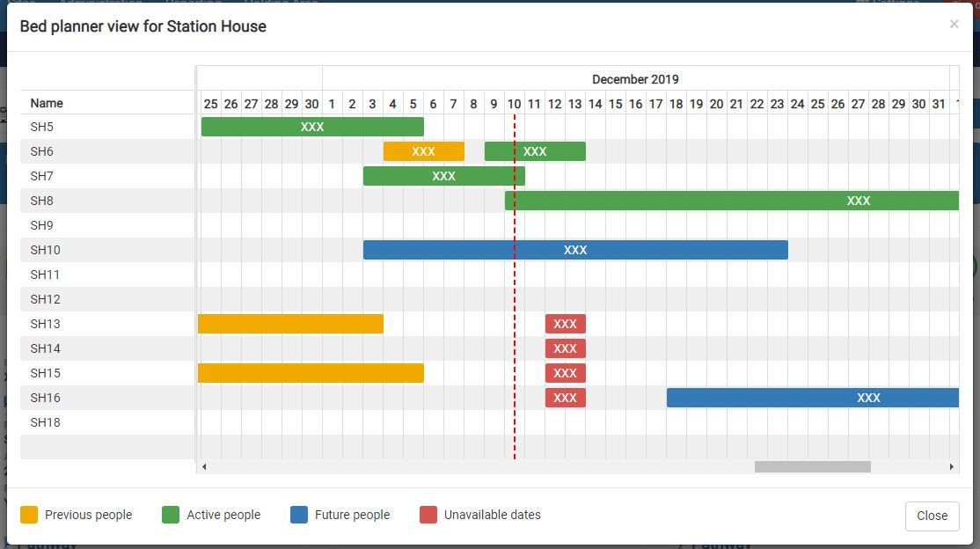Select the green booking bar in SH5 row
980x549 pixels.
click(312, 127)
